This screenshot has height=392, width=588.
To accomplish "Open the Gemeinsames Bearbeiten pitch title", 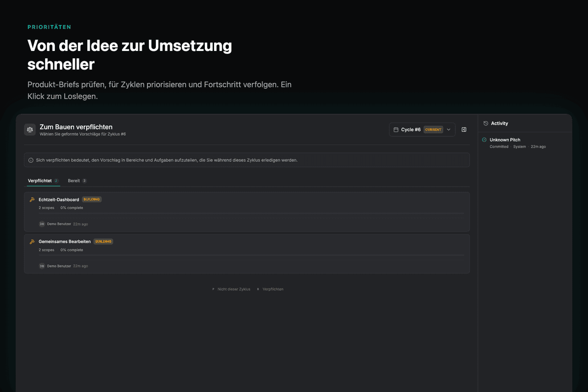I will (x=65, y=242).
